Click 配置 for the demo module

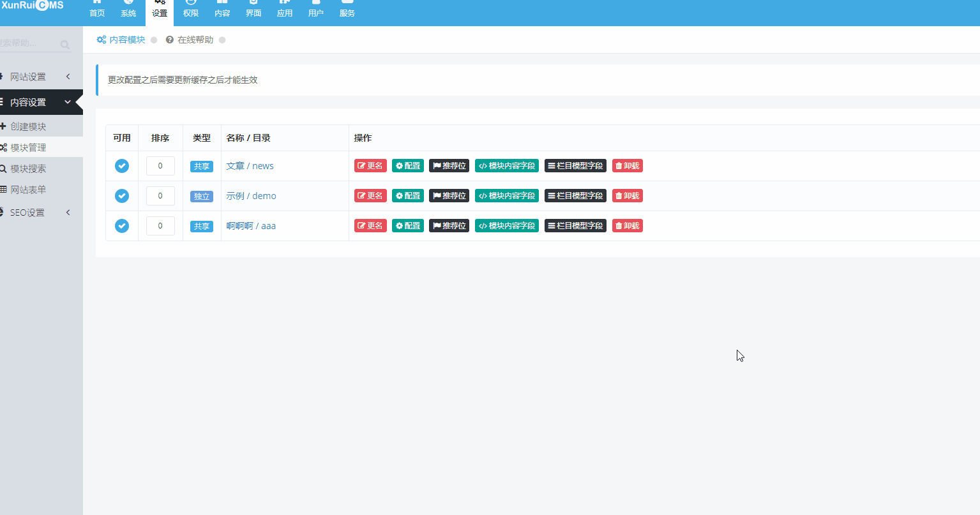pyautogui.click(x=408, y=196)
